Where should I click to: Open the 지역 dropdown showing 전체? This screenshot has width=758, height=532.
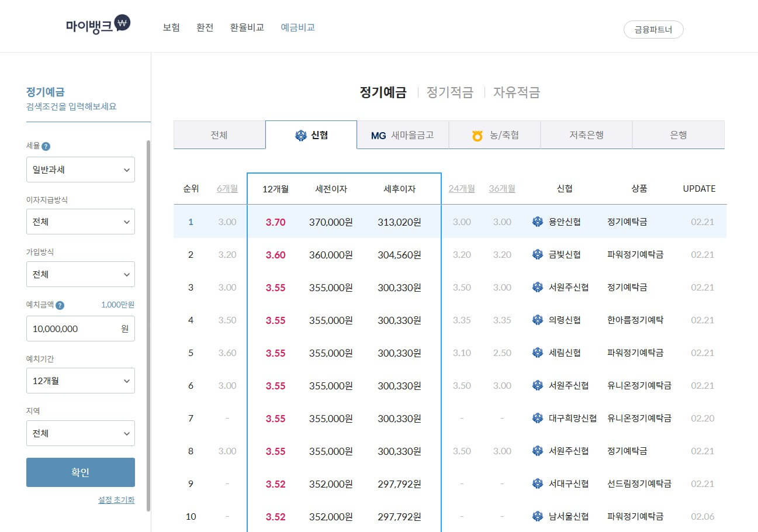[x=80, y=433]
